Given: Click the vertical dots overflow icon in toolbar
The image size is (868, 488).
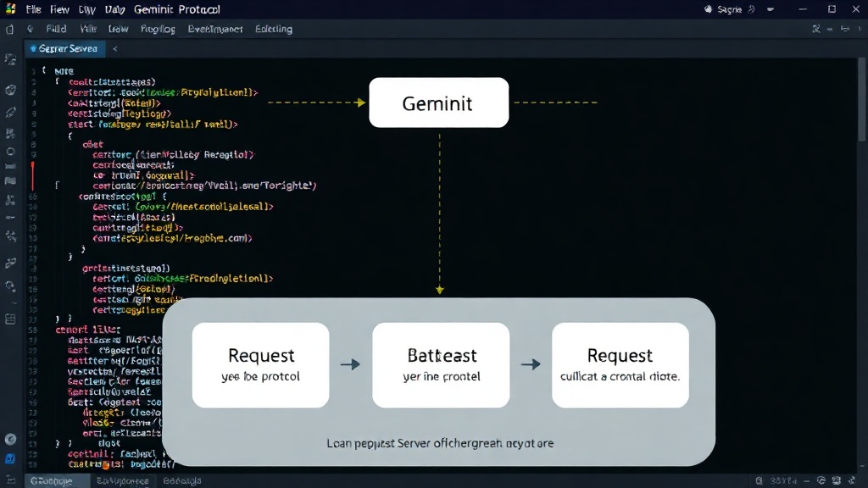Looking at the screenshot, I should (x=860, y=29).
